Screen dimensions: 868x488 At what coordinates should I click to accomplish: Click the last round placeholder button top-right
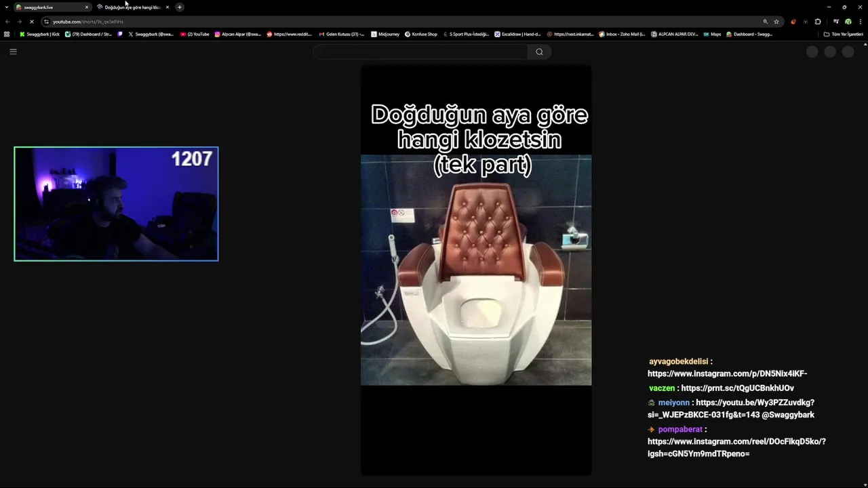tap(848, 52)
